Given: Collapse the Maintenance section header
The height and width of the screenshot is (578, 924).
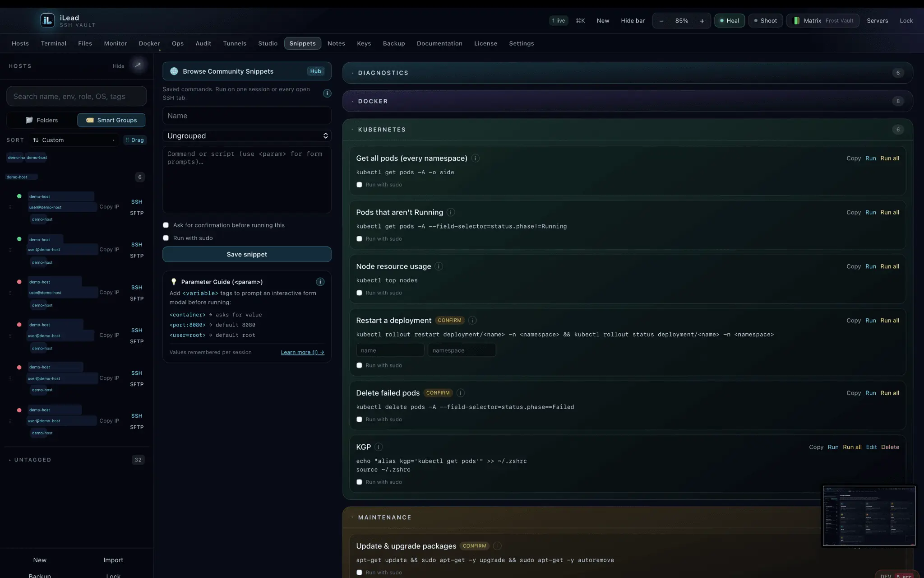Looking at the screenshot, I should point(628,517).
